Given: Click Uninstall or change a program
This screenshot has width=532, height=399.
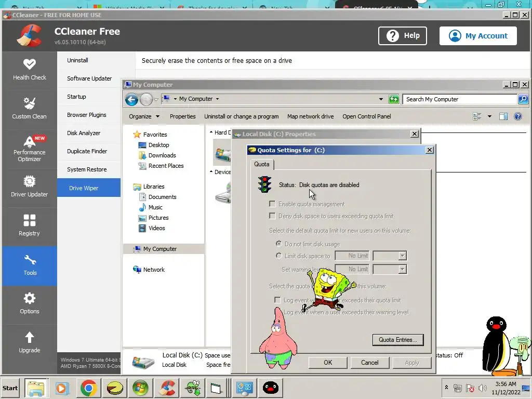Looking at the screenshot, I should click(241, 116).
